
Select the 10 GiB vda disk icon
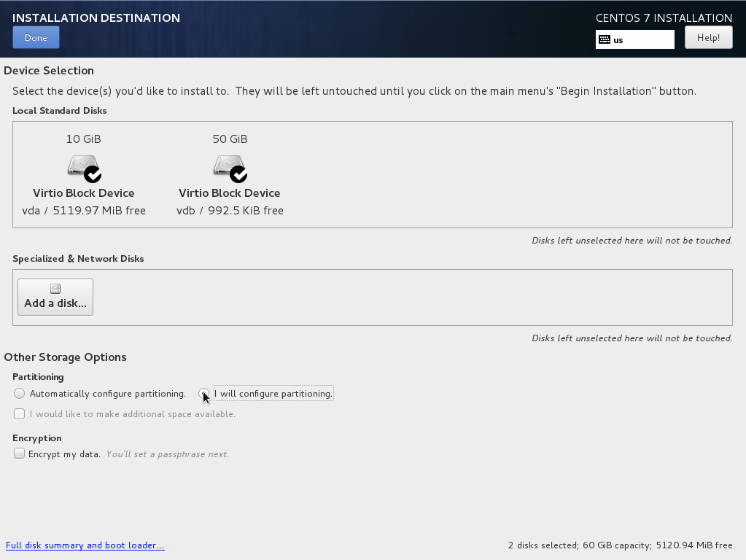click(x=84, y=168)
